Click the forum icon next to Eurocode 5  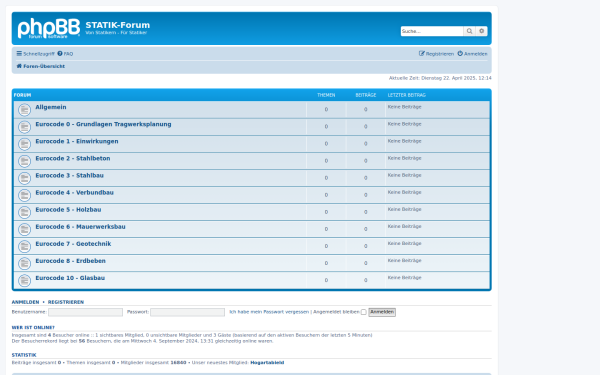[24, 212]
